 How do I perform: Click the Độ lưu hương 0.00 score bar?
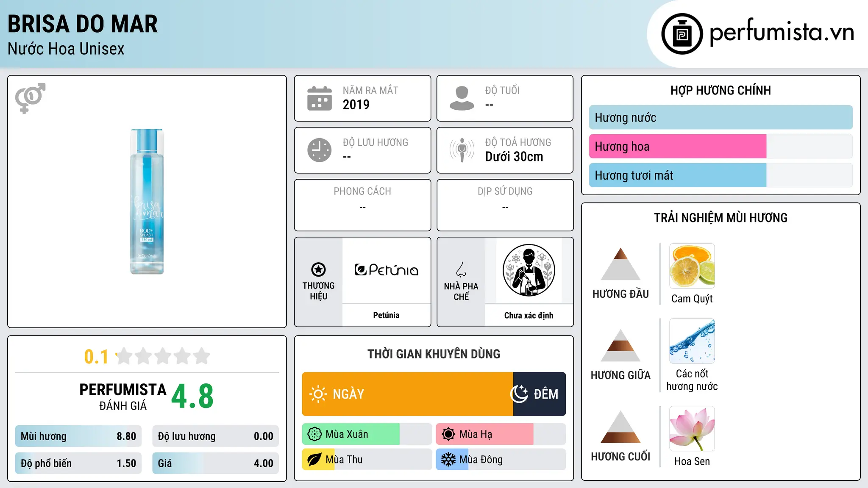pyautogui.click(x=216, y=436)
